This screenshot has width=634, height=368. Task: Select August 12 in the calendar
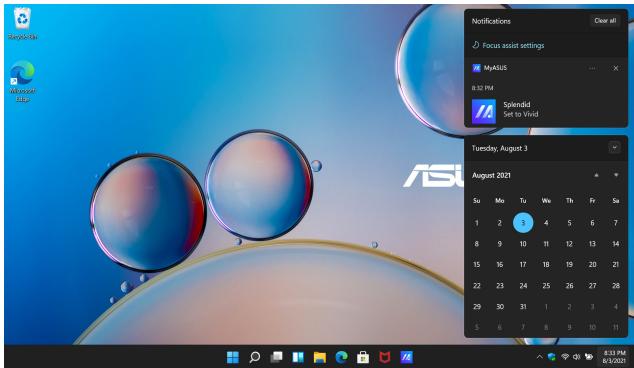[569, 244]
